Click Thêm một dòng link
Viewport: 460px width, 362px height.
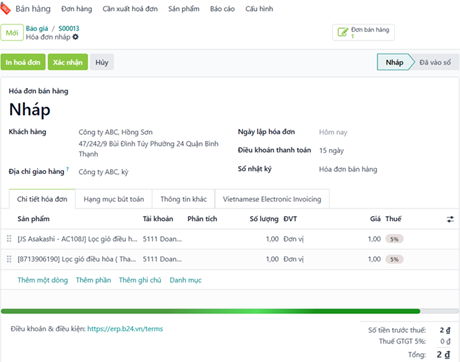tap(43, 280)
